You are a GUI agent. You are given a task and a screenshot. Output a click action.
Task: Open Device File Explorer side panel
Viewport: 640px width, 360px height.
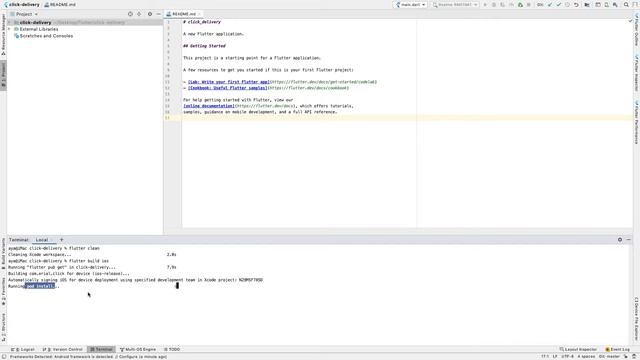click(636, 318)
